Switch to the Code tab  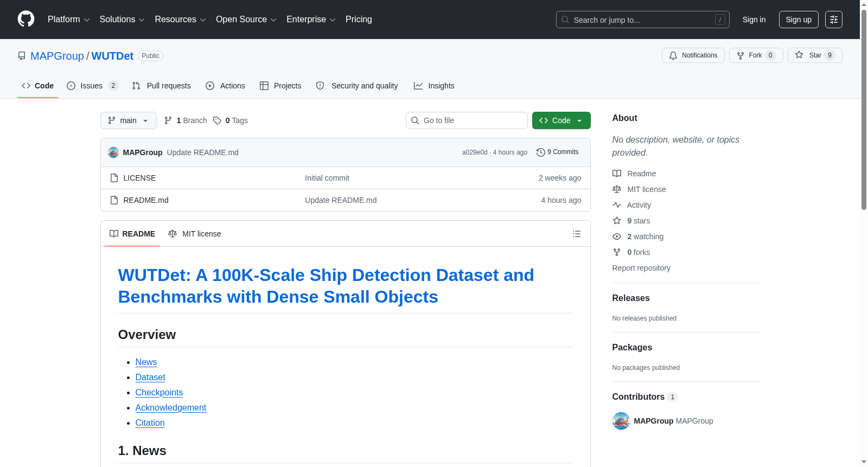(38, 86)
